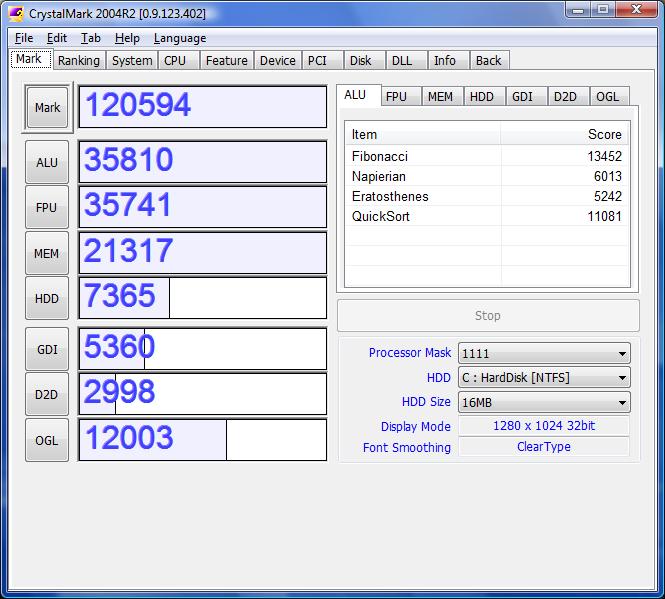Show HDD results tab in score panel
The width and height of the screenshot is (665, 599).
click(484, 97)
